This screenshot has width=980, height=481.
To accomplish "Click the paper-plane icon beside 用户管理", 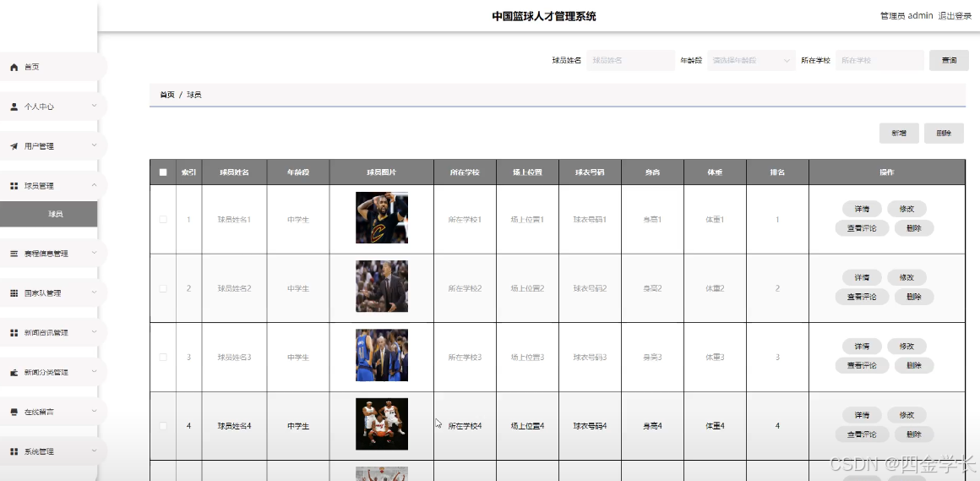I will 14,146.
